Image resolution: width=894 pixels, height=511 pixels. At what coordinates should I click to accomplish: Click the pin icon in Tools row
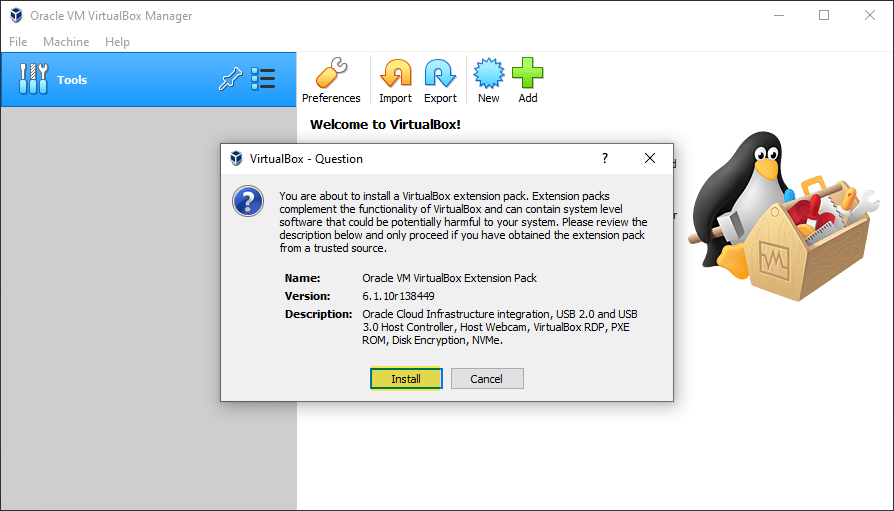click(x=230, y=79)
